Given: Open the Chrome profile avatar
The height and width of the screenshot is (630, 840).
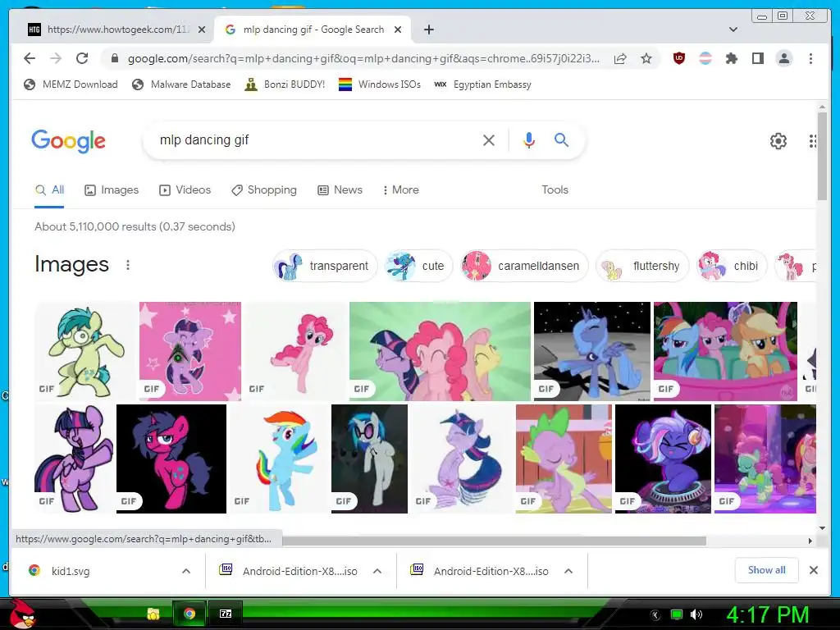Looking at the screenshot, I should [783, 58].
